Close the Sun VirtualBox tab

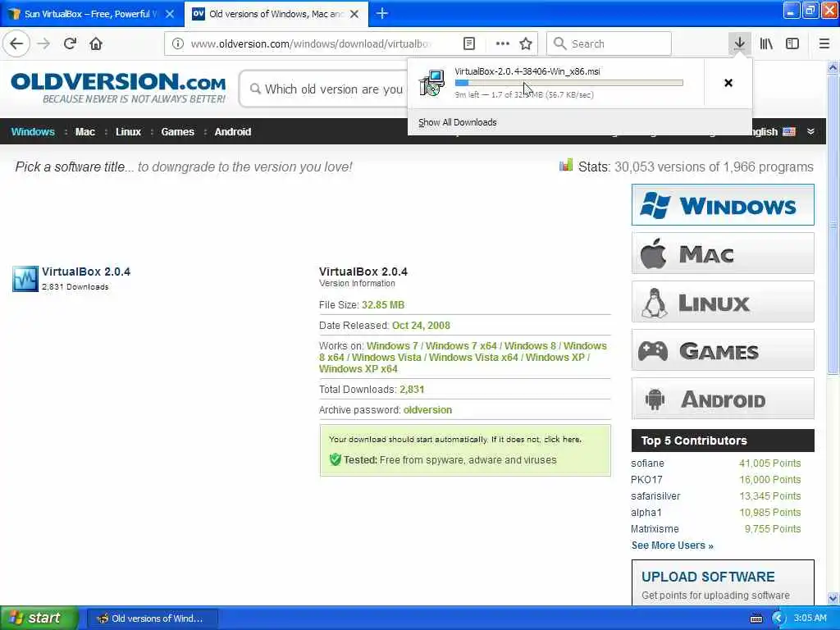169,14
